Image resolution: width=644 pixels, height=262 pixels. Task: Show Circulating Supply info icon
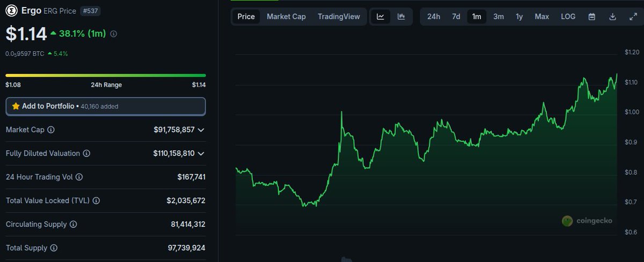74,224
